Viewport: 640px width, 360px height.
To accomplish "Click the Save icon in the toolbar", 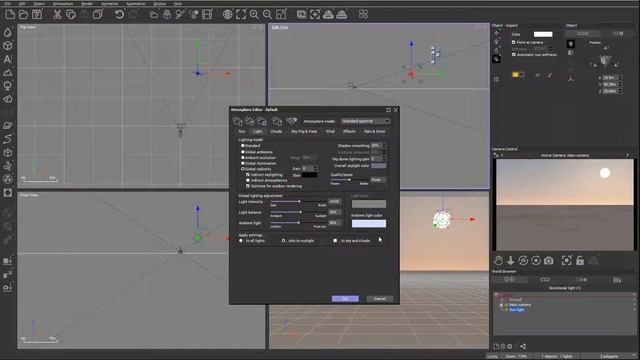I will (x=37, y=15).
